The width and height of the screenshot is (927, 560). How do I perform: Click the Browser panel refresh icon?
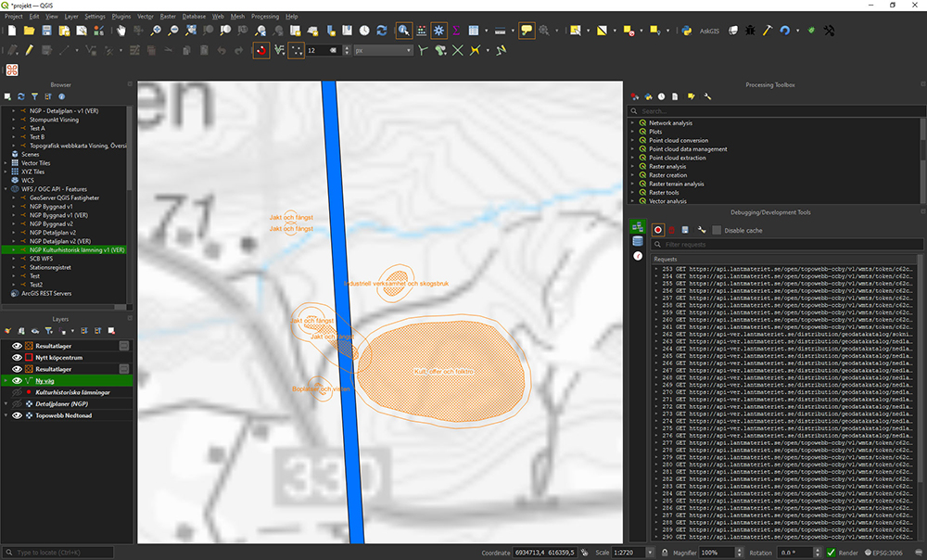pyautogui.click(x=21, y=96)
